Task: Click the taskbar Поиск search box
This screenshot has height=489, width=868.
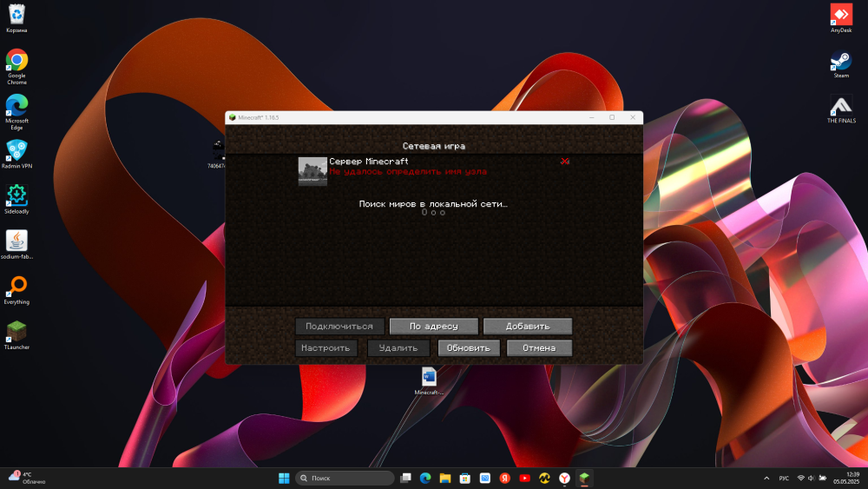Action: 345,478
